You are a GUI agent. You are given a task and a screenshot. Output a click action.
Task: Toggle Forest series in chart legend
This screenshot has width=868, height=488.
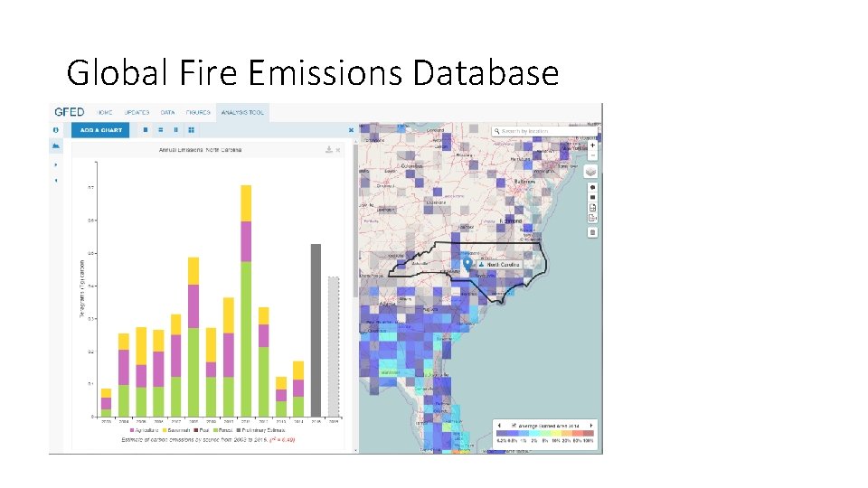point(223,430)
